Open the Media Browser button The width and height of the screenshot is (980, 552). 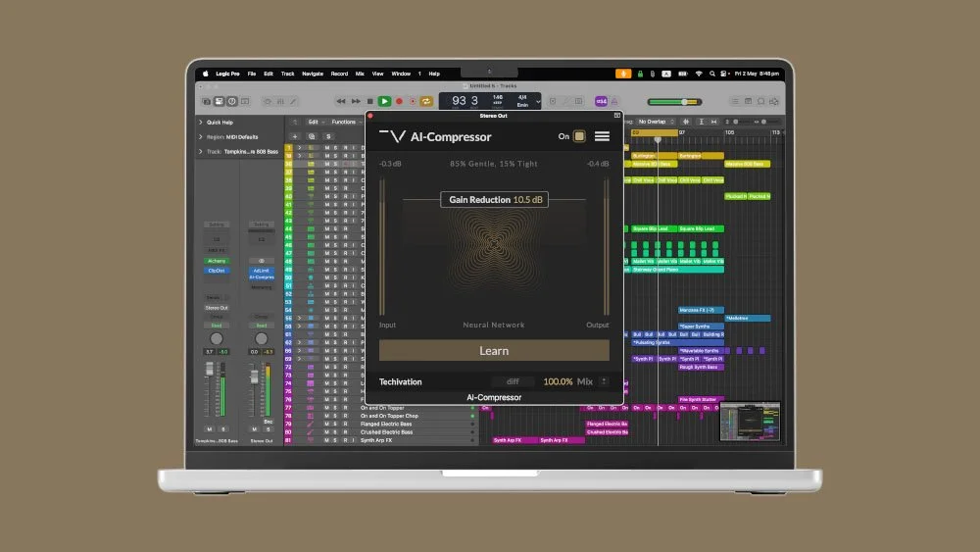(x=774, y=101)
